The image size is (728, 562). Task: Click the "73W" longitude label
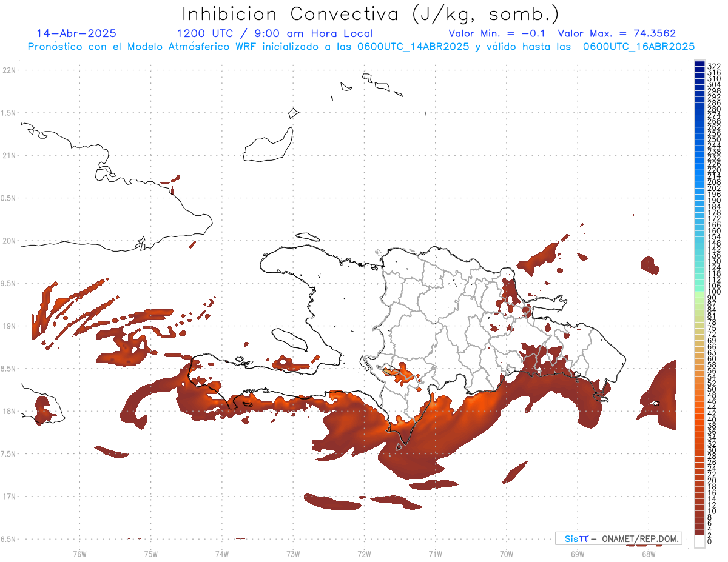(x=293, y=554)
